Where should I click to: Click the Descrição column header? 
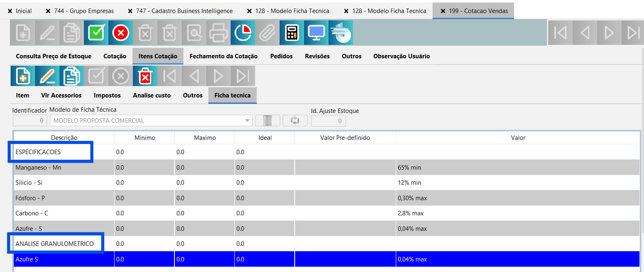tap(64, 138)
